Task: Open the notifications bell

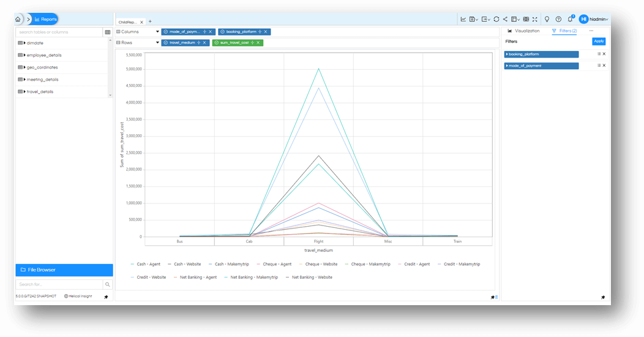Action: [571, 19]
